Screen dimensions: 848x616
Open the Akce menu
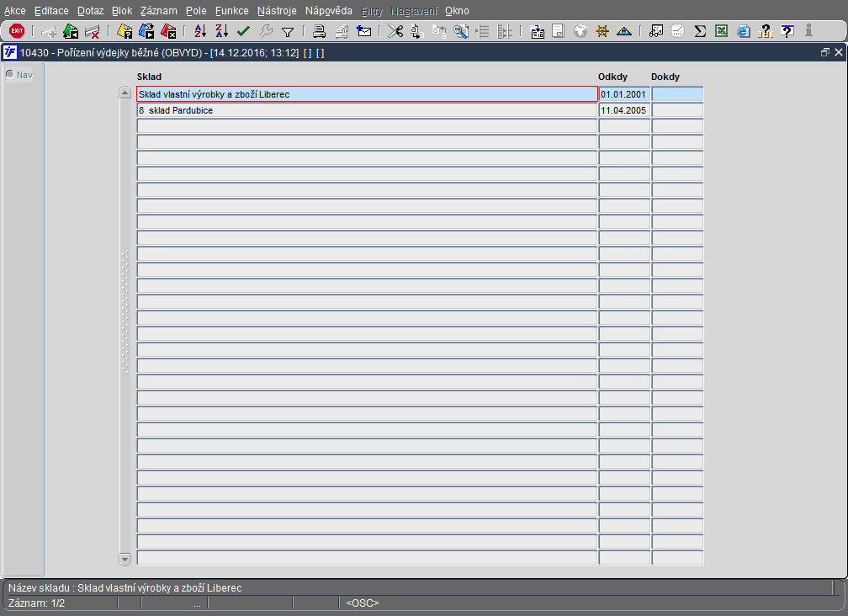coord(14,11)
